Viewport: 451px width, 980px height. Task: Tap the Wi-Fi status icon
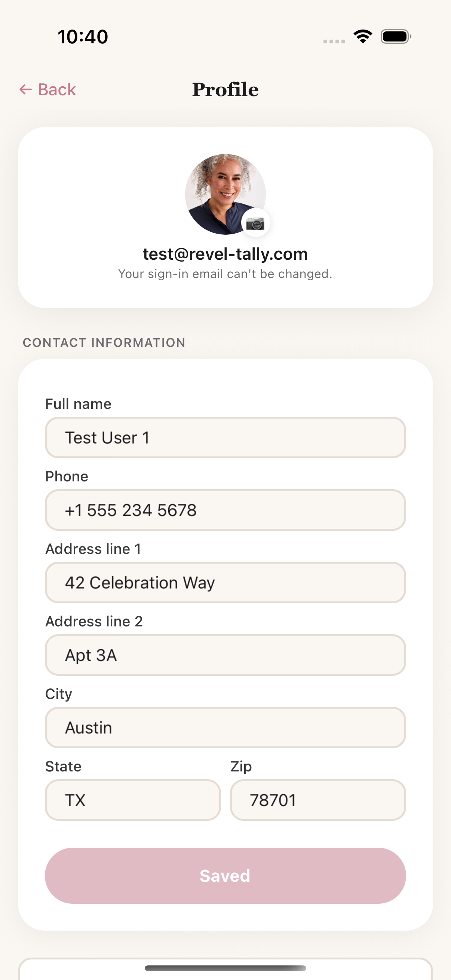point(363,37)
